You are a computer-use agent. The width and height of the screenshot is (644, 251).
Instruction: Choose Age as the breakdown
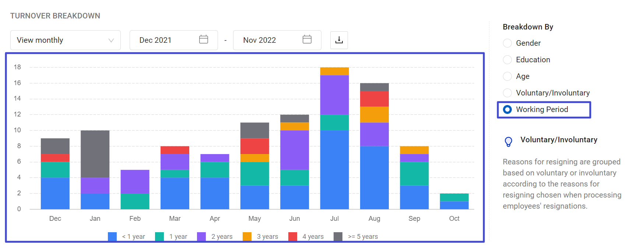tap(507, 76)
